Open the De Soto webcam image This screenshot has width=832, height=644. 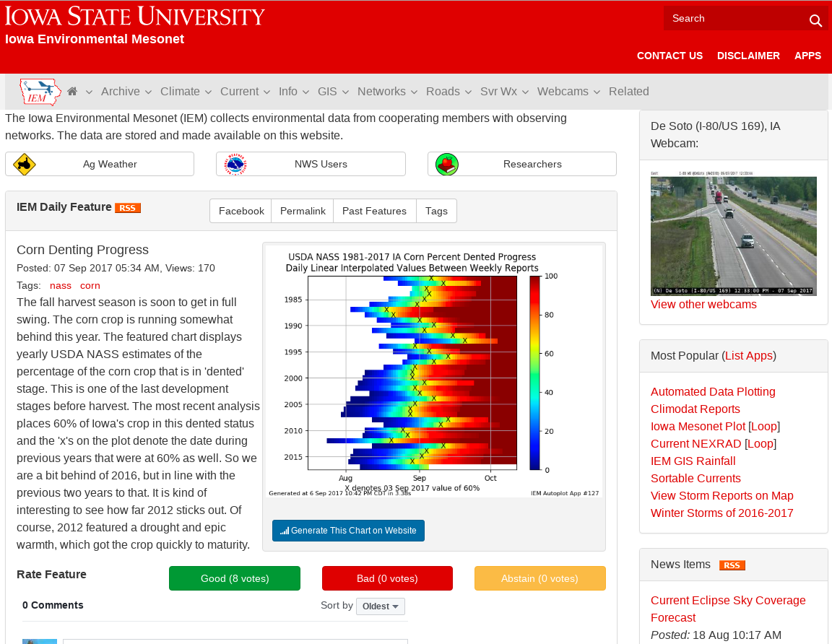pos(733,233)
